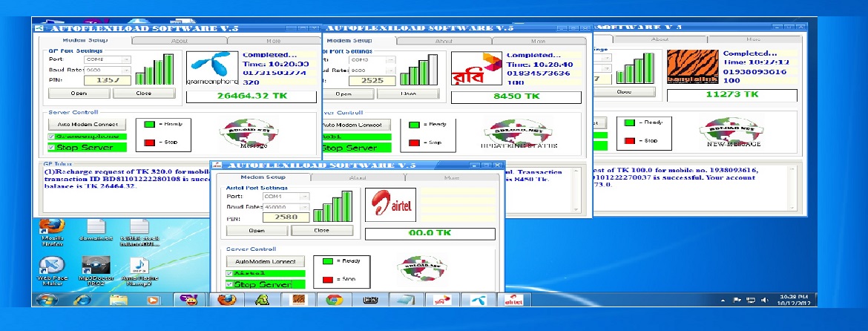Switch to More tab in Grameenphone window
Viewport: 868px width, 331px height.
click(x=274, y=40)
